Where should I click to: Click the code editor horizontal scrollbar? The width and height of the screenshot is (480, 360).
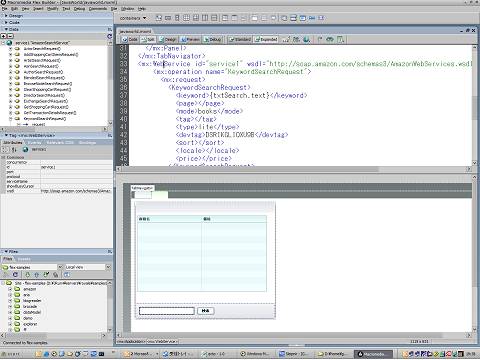(x=294, y=169)
